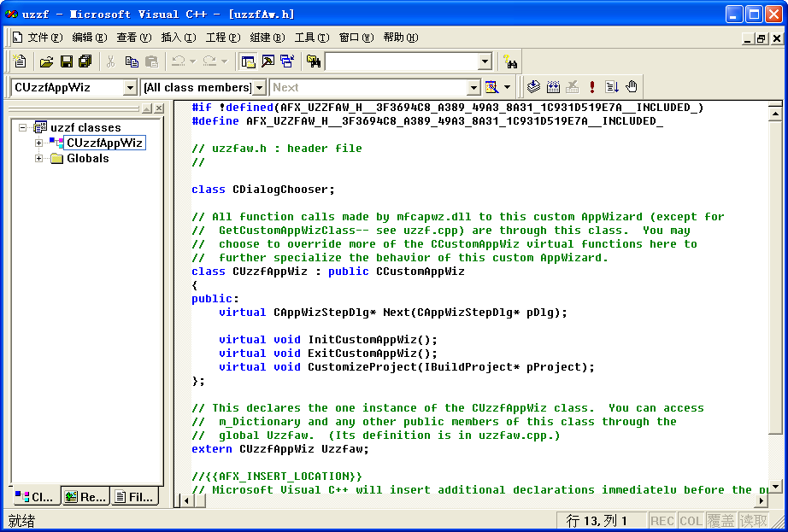Click the 'class CDialogChooser;' code line
Viewport: 788px width, 532px height.
(x=263, y=190)
